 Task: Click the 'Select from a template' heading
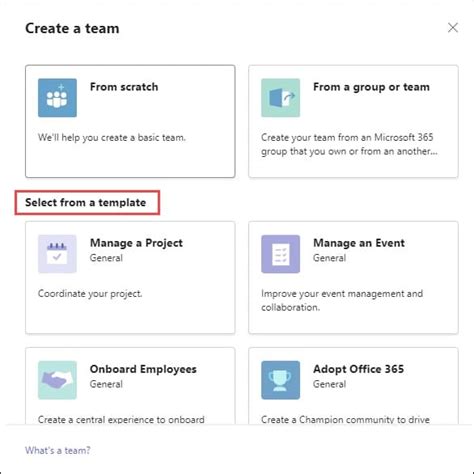86,202
